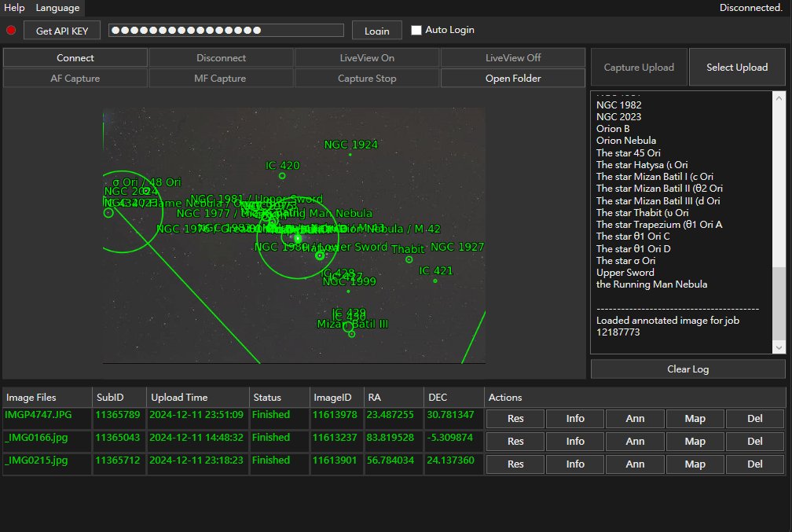This screenshot has width=792, height=532.
Task: Click the Login button
Action: (377, 31)
